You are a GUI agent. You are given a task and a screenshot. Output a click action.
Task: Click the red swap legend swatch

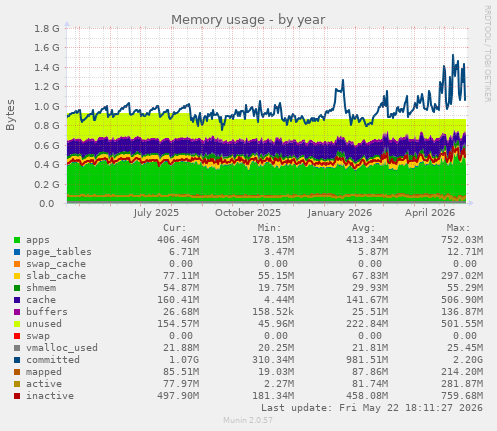click(x=17, y=336)
